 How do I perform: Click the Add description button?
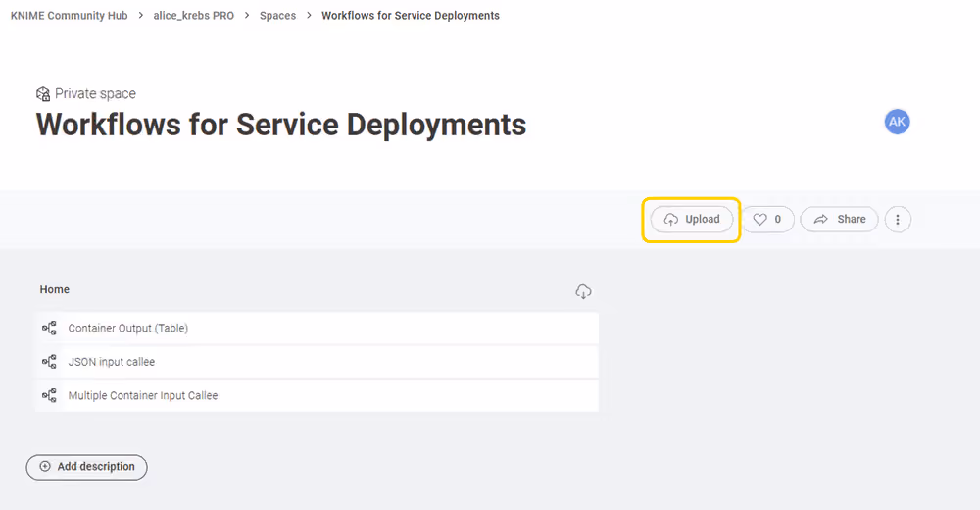pos(87,467)
